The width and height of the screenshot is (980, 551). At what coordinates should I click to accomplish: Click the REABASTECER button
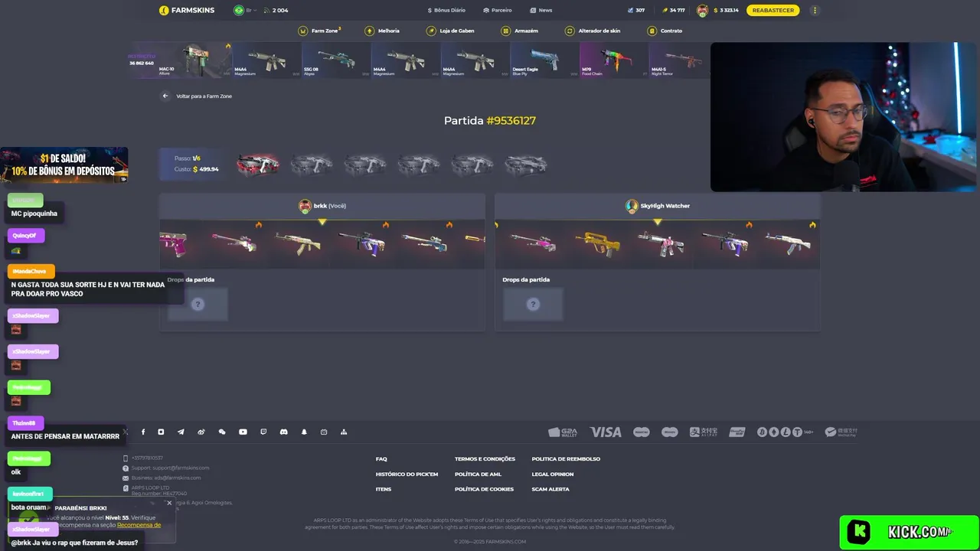(x=773, y=10)
